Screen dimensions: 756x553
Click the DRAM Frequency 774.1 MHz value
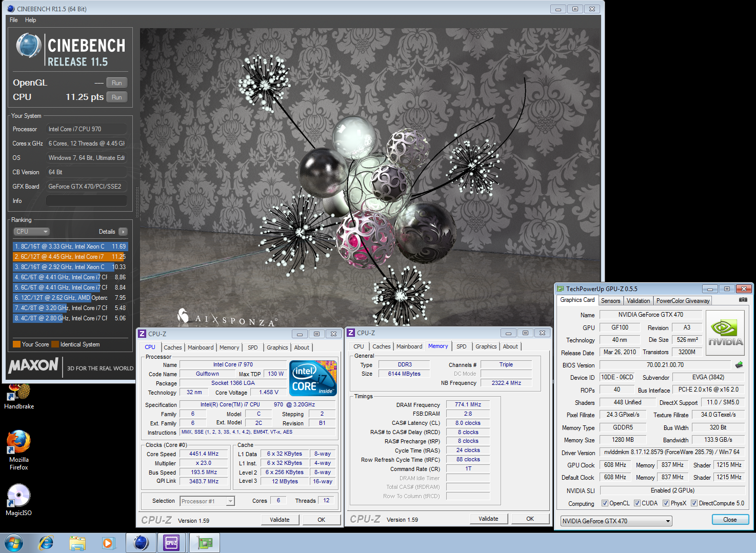(468, 404)
